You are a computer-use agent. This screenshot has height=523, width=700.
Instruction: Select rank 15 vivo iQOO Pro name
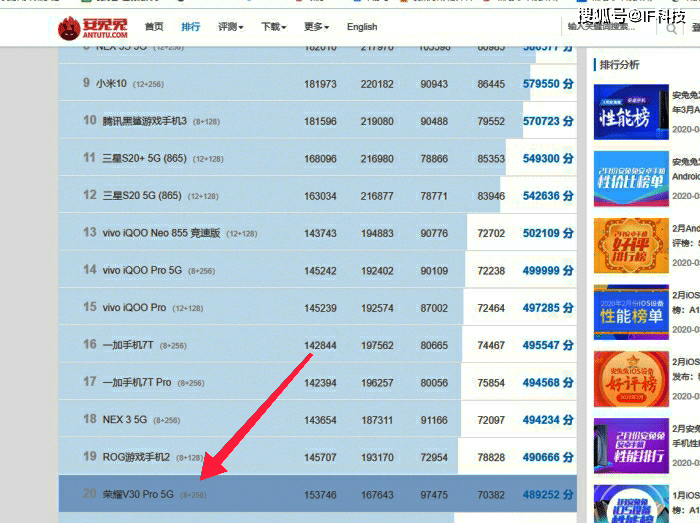click(x=134, y=307)
